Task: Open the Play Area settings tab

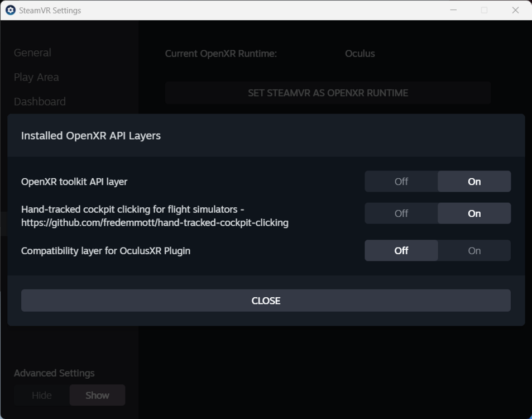Action: click(36, 77)
